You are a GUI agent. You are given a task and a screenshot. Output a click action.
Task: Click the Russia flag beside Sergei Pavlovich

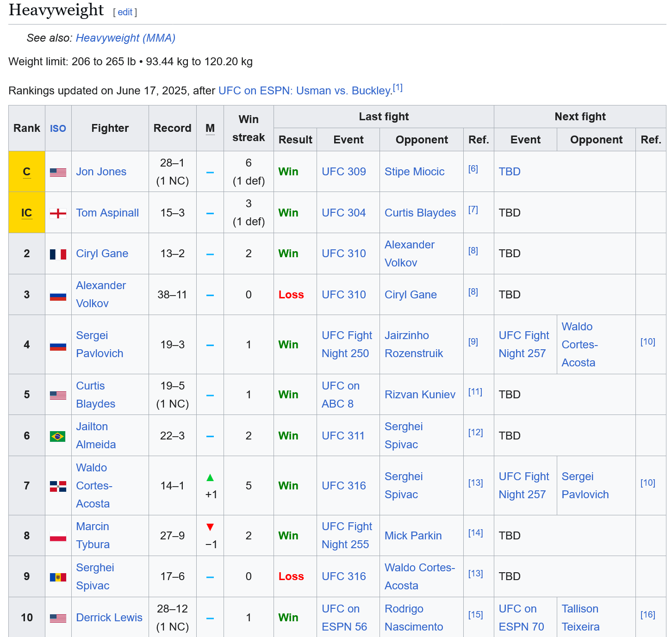(58, 345)
